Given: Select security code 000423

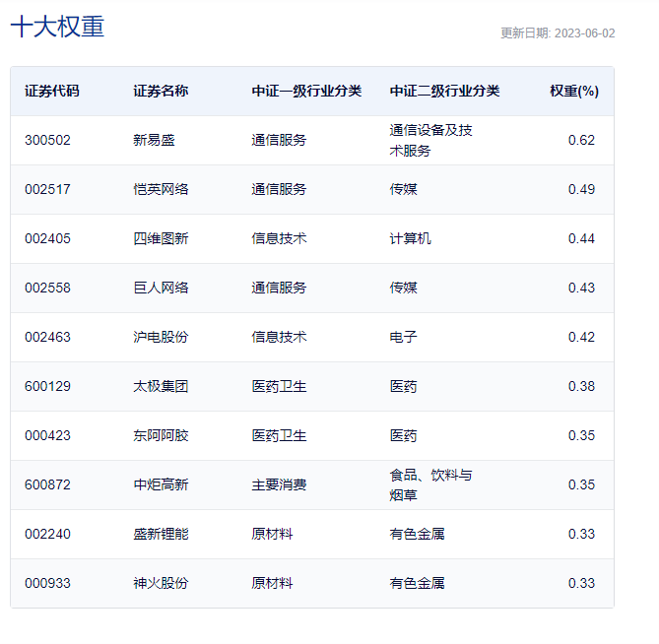Looking at the screenshot, I should click(x=47, y=435).
